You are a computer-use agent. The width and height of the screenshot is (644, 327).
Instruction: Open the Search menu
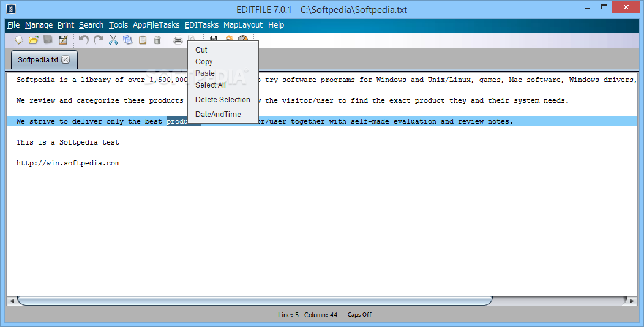click(x=91, y=25)
